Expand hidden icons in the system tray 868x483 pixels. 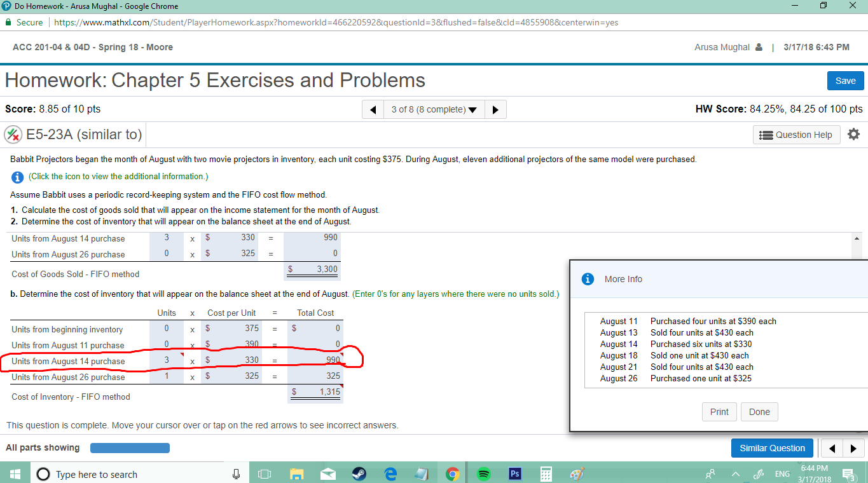click(x=735, y=473)
